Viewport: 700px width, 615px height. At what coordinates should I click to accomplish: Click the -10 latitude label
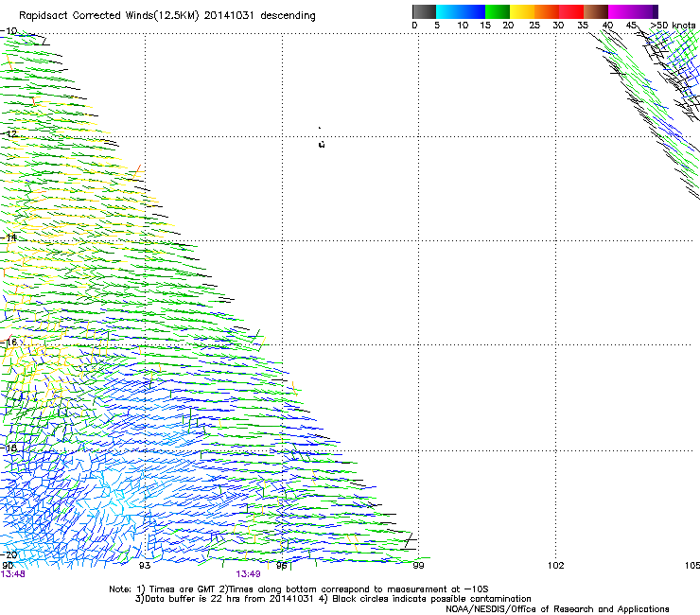(9, 31)
